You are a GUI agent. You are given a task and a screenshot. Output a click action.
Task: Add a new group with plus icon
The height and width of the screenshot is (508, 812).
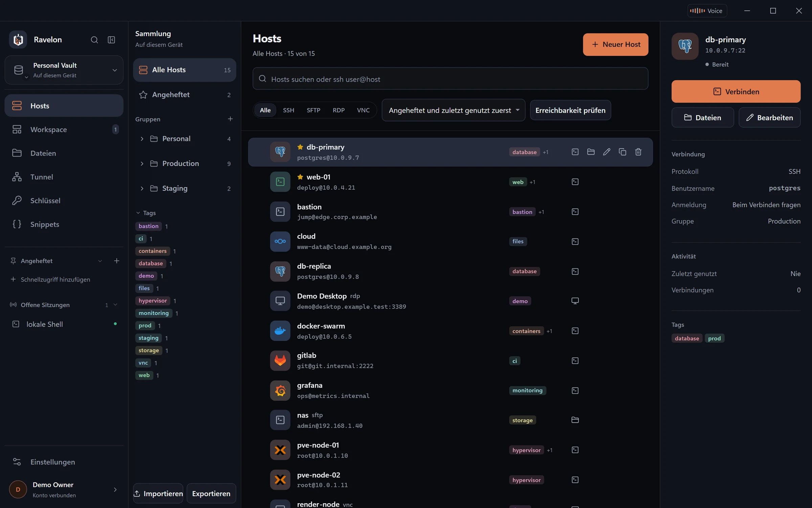(230, 119)
